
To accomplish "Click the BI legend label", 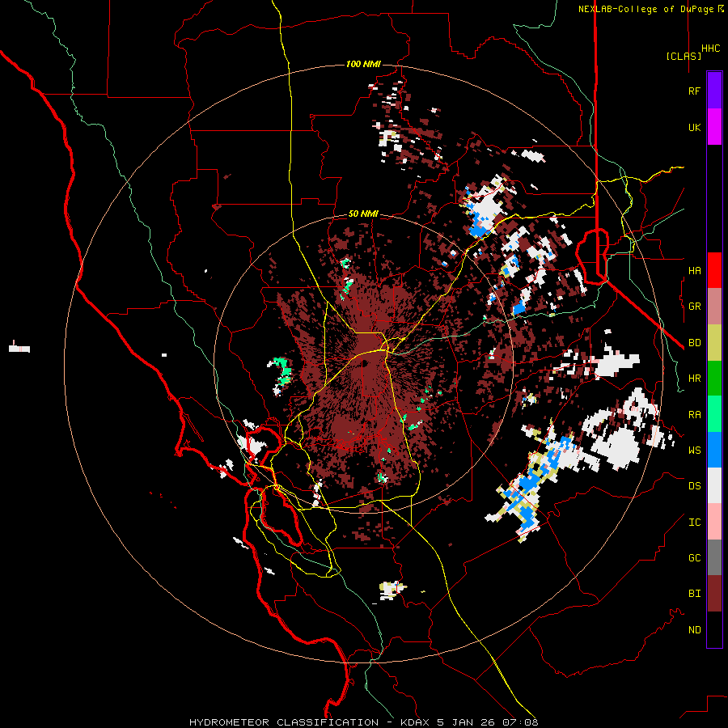I will (694, 594).
